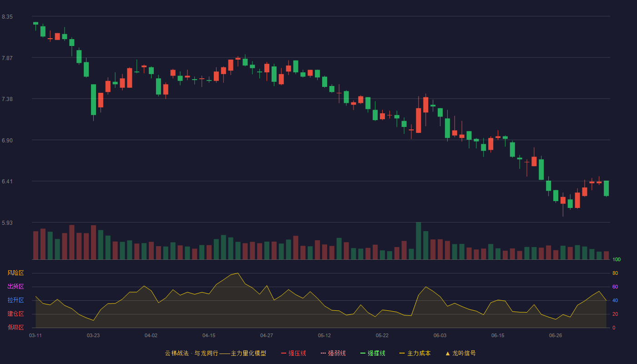Click the 拉升区 zone label
This screenshot has width=637, height=364.
pyautogui.click(x=15, y=300)
